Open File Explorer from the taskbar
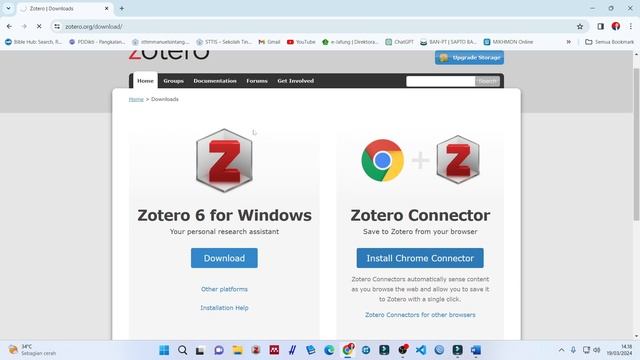This screenshot has height=360, width=640. 237,350
